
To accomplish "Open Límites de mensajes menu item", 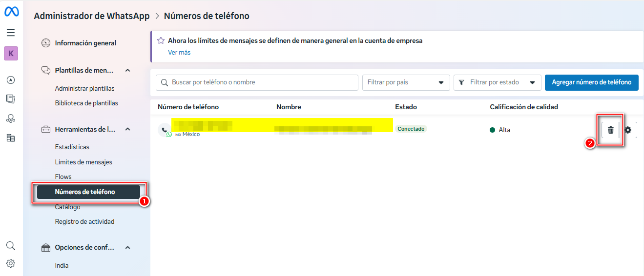I will click(83, 162).
